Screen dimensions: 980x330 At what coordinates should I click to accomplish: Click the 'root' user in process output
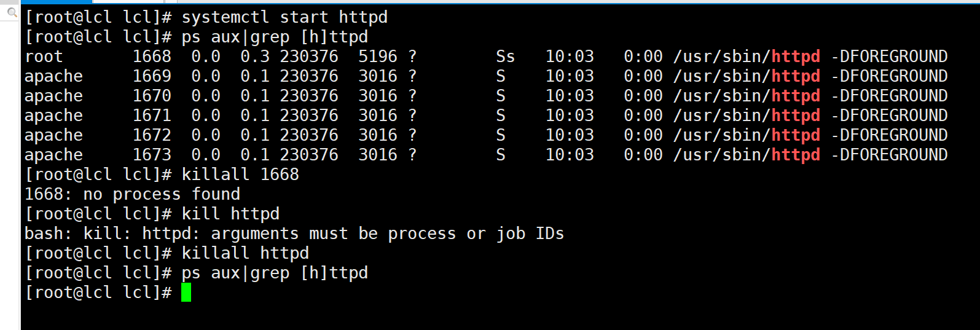pos(44,57)
